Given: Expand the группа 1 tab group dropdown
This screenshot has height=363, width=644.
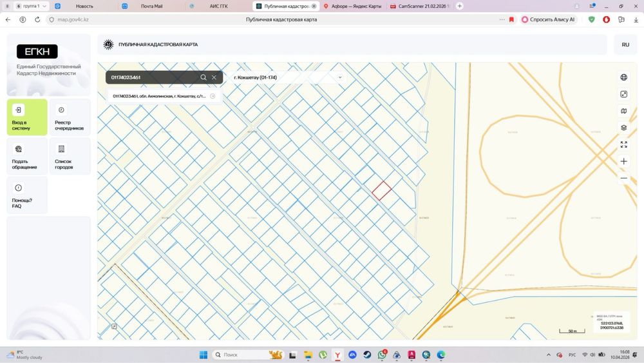Looking at the screenshot, I should point(32,6).
